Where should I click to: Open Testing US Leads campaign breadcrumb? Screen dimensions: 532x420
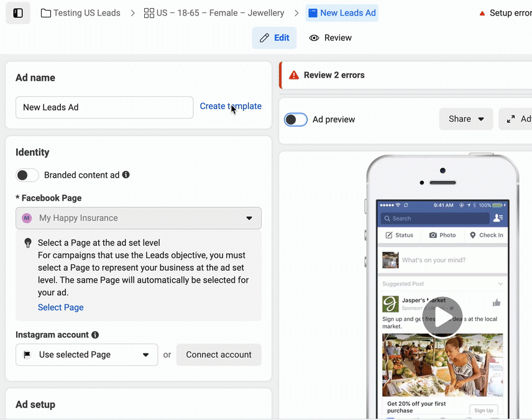click(x=81, y=13)
